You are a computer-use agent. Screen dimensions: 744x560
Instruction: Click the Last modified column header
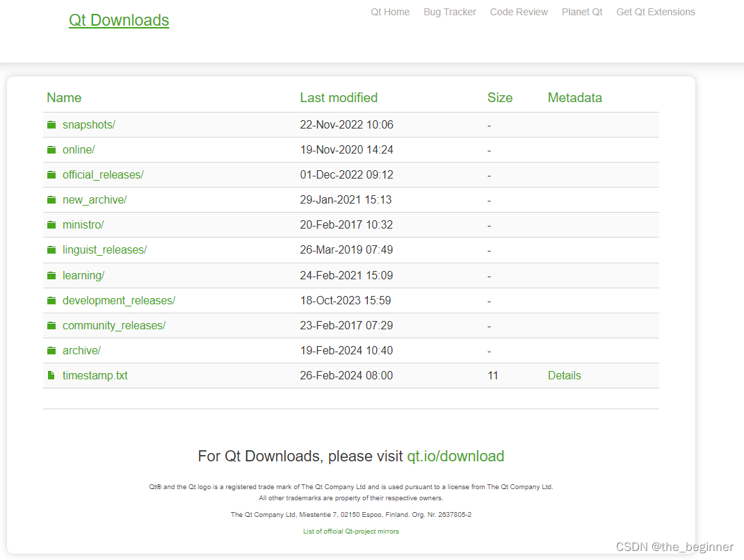pos(339,98)
